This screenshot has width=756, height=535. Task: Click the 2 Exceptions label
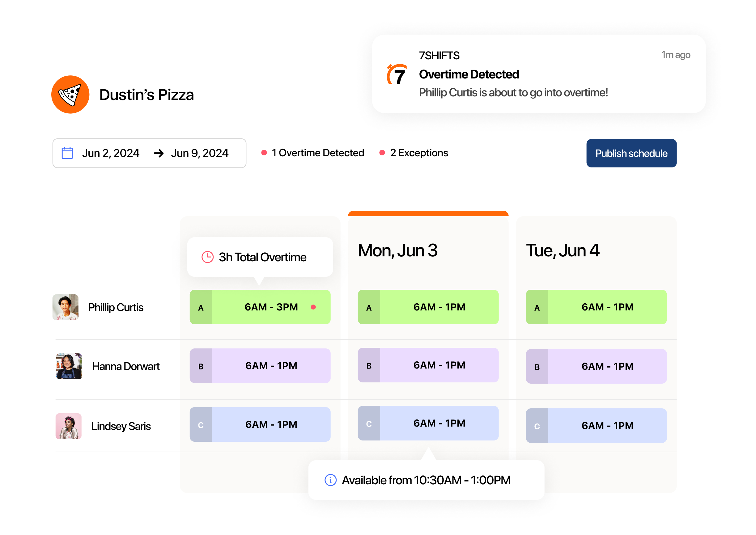pyautogui.click(x=418, y=153)
